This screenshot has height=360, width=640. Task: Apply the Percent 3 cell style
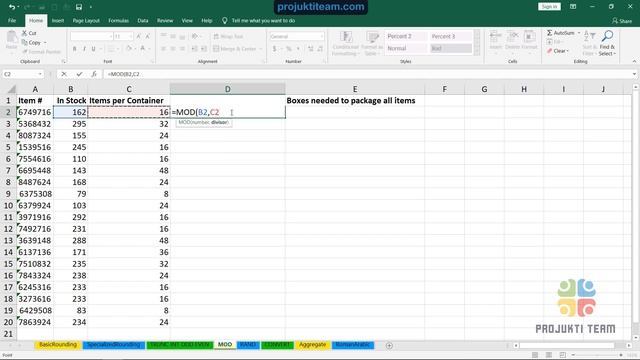coord(451,36)
